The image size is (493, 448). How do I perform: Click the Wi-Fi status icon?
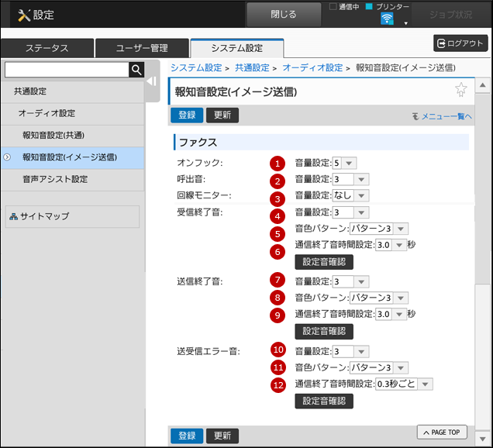pos(387,19)
